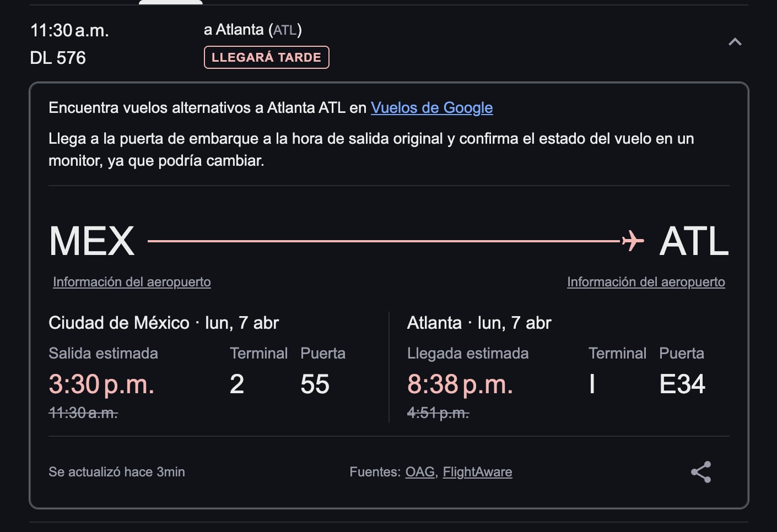
Task: Open the OAG source link
Action: [420, 472]
